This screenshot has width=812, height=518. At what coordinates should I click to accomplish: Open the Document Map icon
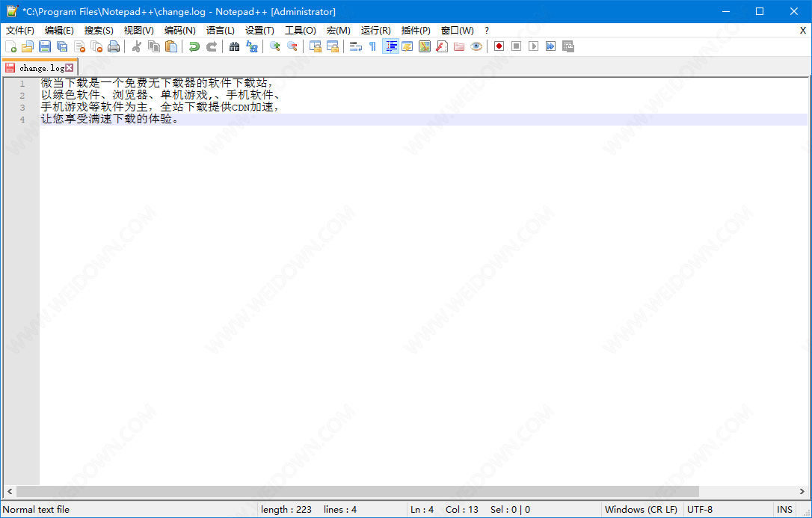(x=425, y=46)
